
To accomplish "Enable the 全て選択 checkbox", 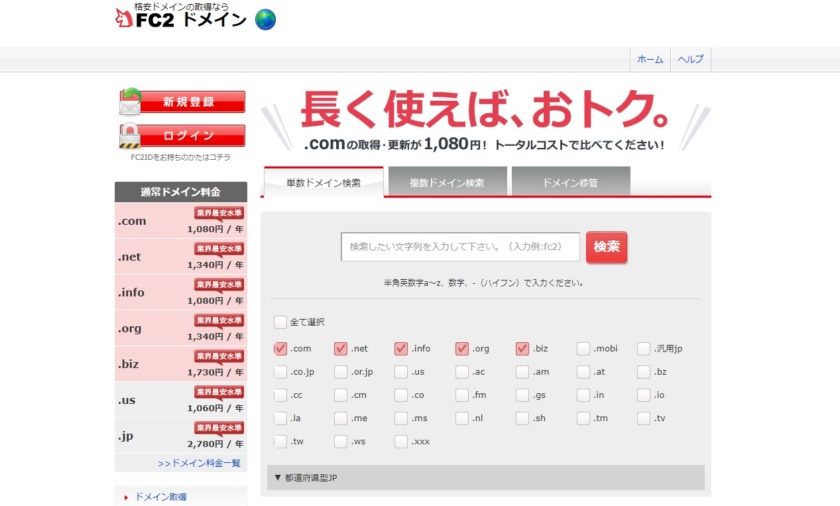I will 280,322.
